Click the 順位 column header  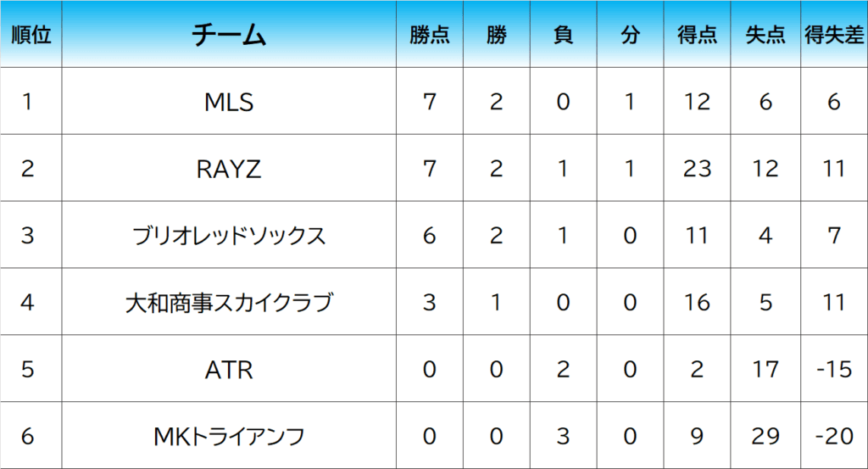coord(31,35)
